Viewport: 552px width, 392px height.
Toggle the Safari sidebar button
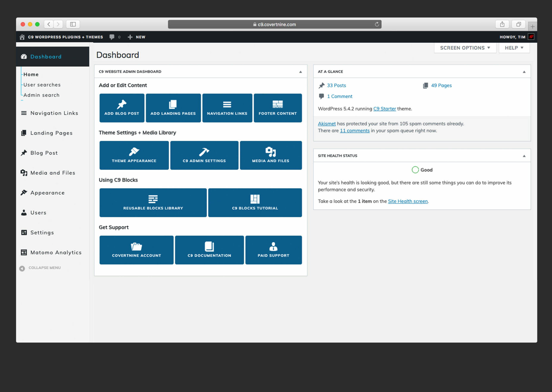pos(73,24)
